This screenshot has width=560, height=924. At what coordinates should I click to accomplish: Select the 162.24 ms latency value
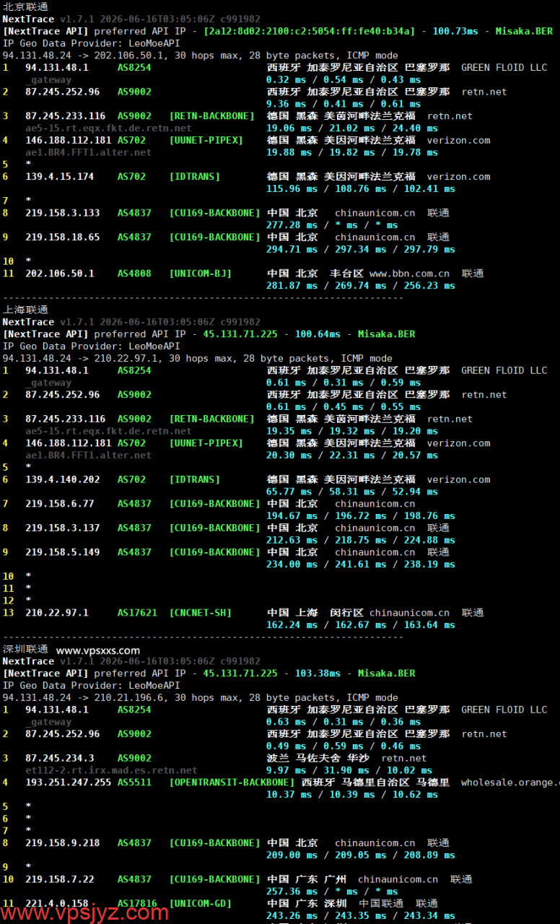(292, 625)
